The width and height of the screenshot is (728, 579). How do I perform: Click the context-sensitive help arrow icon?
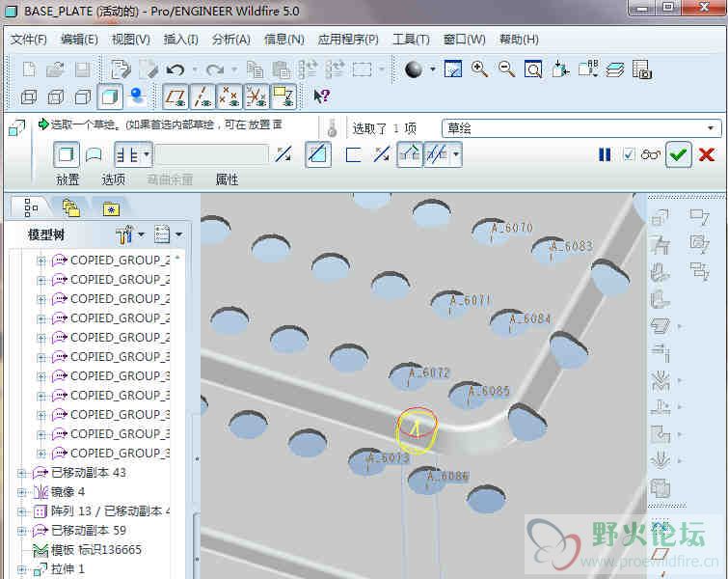[x=321, y=96]
